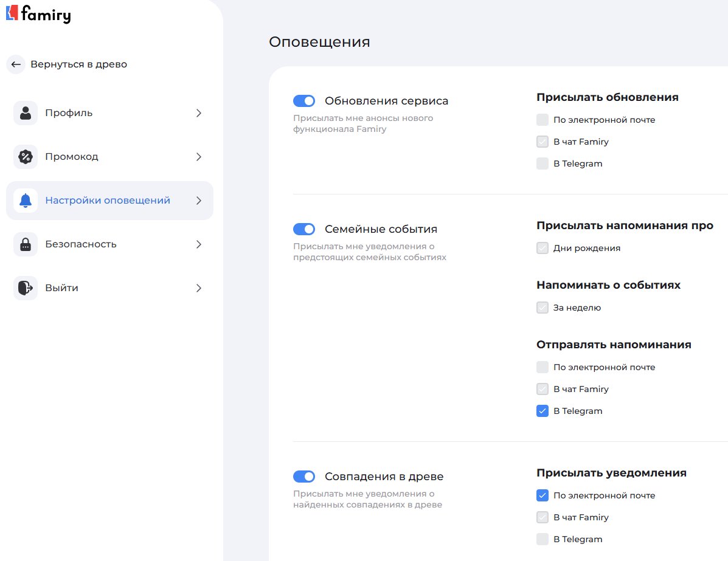The image size is (728, 561).
Task: Click the Профиль person icon
Action: pos(26,113)
